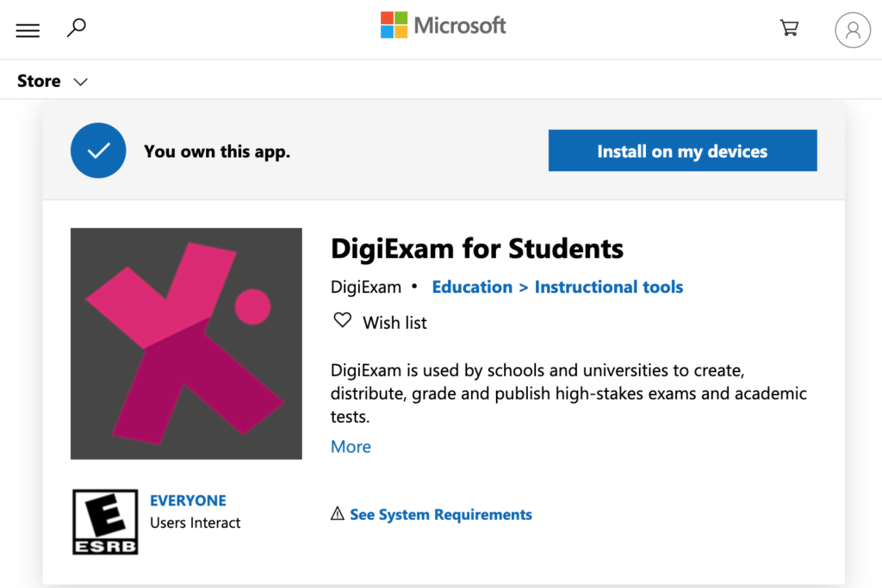Open the shopping cart

tap(789, 28)
